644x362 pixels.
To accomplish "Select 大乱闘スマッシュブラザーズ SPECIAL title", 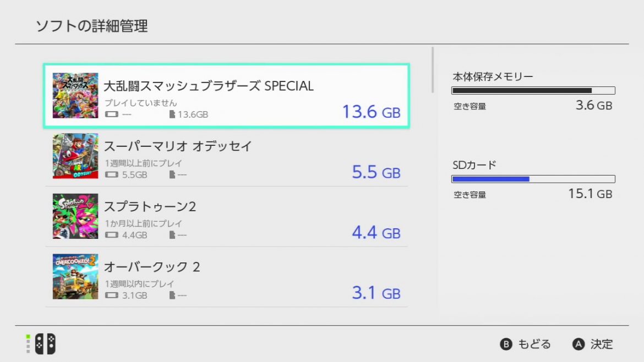I will 209,86.
